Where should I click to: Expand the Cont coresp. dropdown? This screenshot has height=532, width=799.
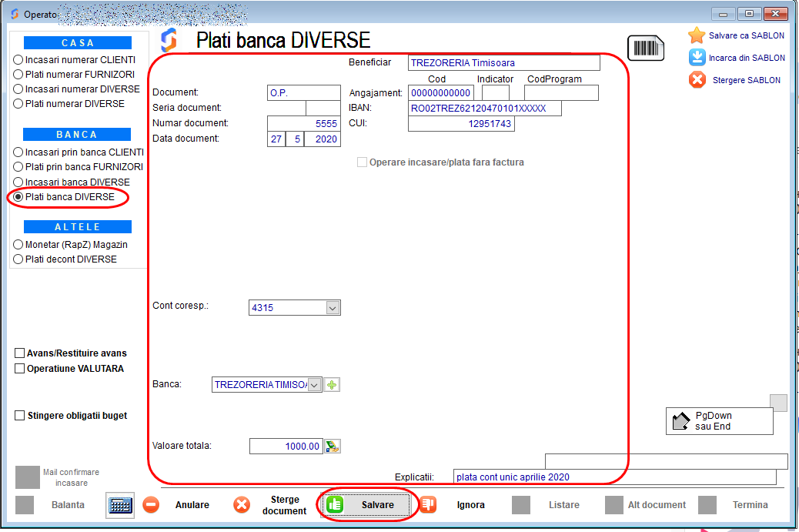(333, 308)
